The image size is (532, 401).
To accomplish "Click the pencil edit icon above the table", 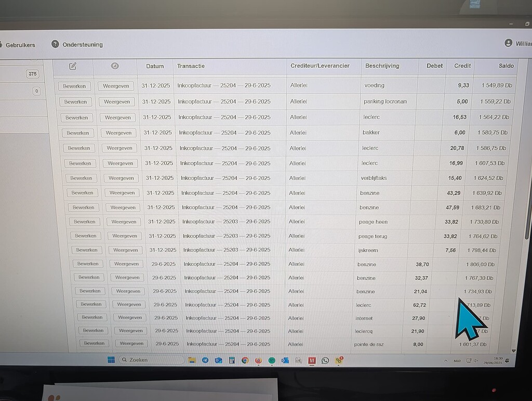I will pos(72,67).
